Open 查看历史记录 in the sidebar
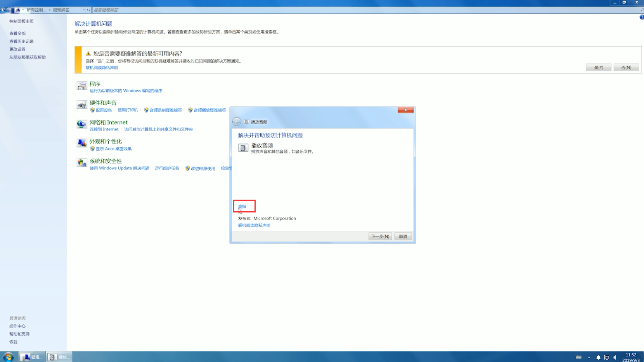 [21, 41]
